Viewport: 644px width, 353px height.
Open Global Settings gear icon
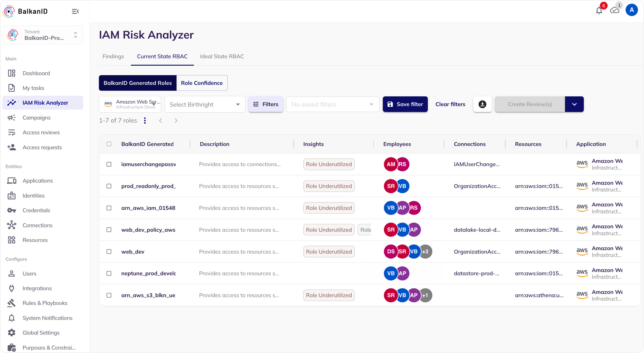pyautogui.click(x=12, y=333)
